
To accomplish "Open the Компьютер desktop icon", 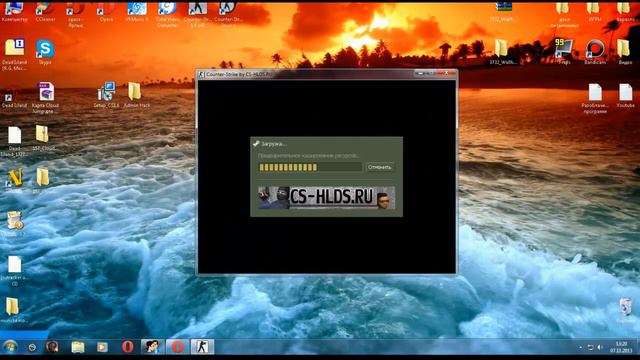I will (x=14, y=11).
